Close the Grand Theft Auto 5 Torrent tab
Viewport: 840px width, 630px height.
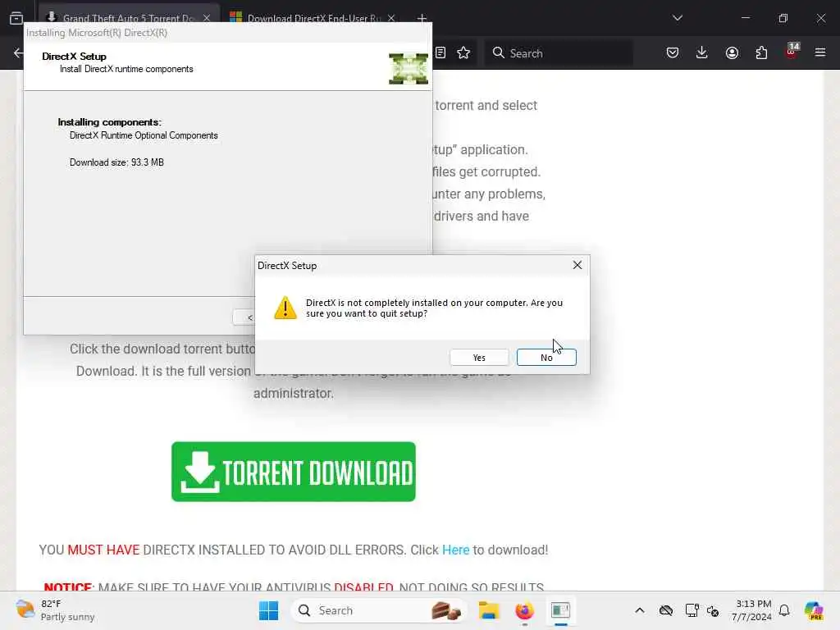[x=206, y=18]
